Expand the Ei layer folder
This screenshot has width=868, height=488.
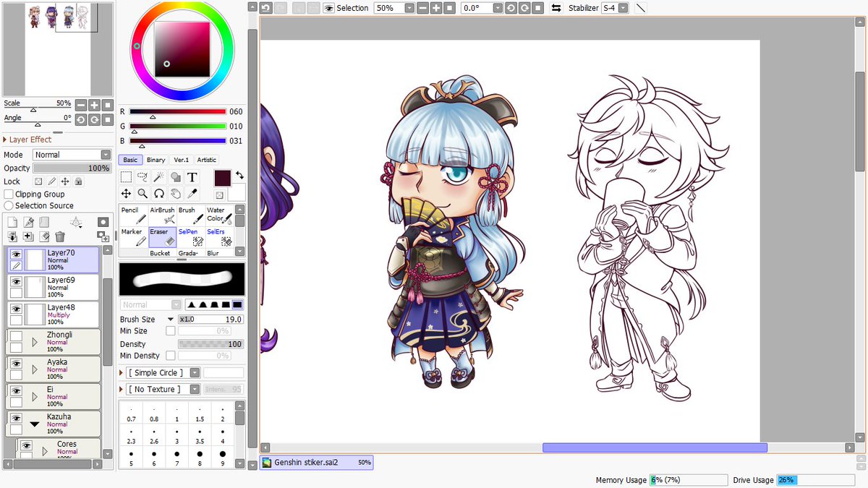click(x=34, y=396)
